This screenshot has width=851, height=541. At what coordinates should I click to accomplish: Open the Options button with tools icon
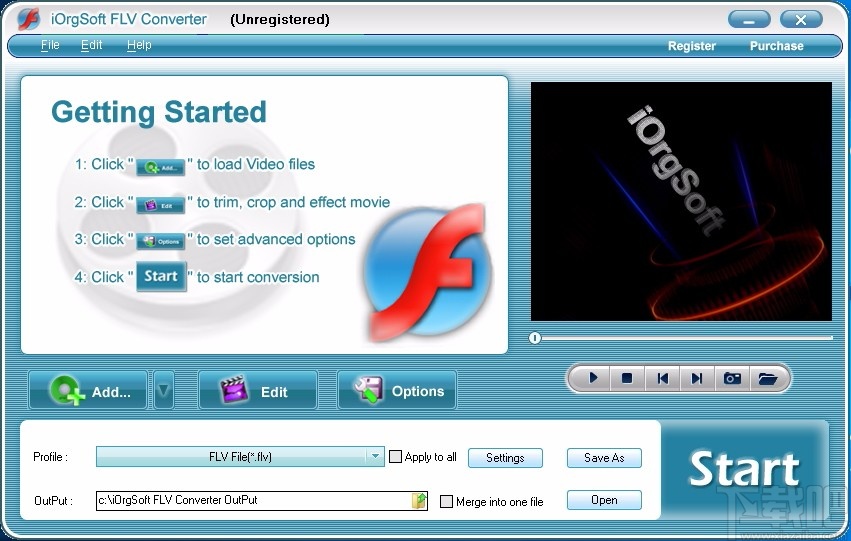[397, 391]
